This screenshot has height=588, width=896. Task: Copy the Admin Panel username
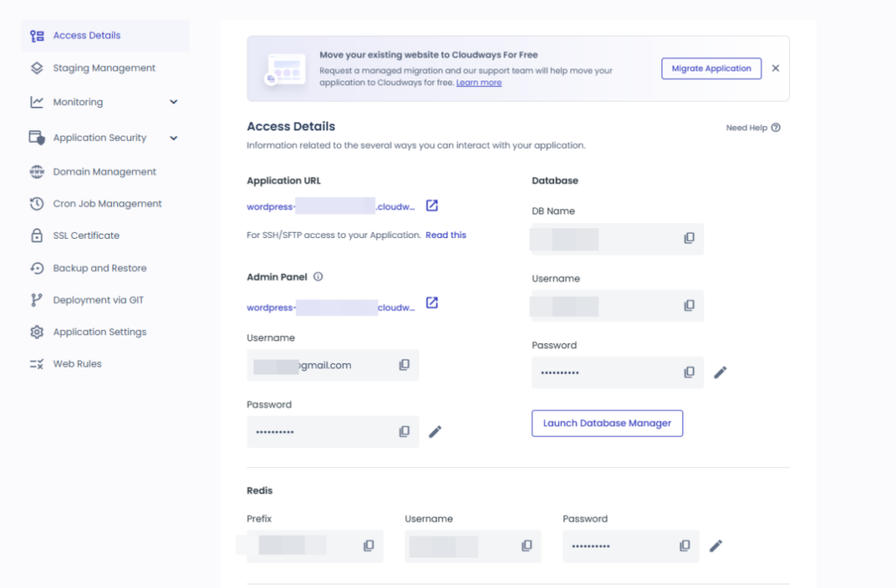coord(404,365)
